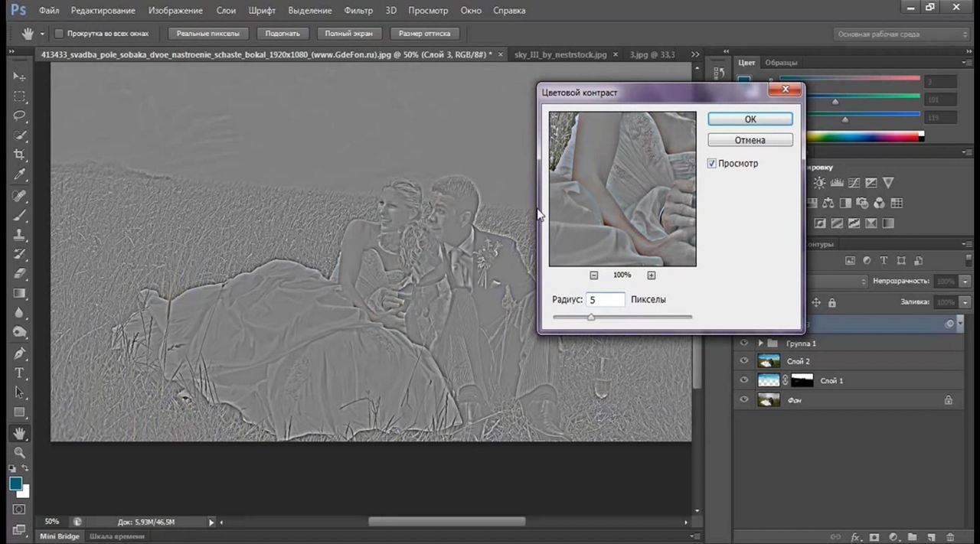Add layer mask icon in Layers panel

874,538
